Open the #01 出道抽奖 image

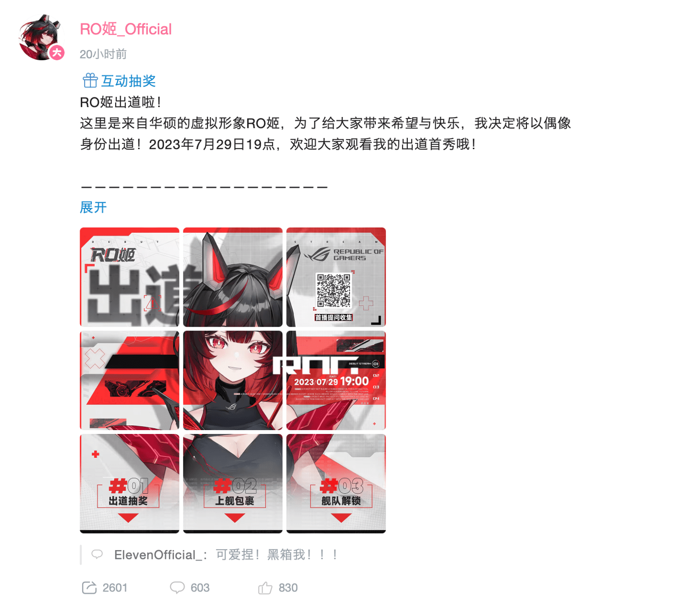pyautogui.click(x=129, y=484)
